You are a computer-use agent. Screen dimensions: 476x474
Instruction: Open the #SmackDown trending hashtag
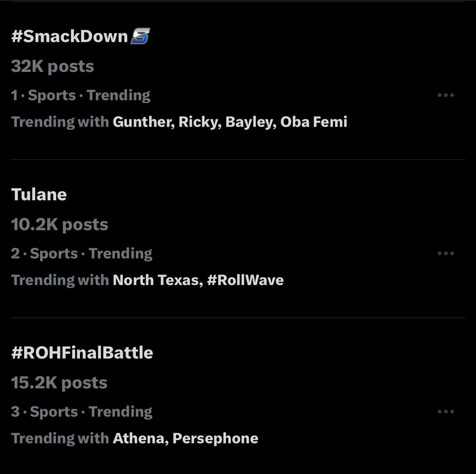[69, 37]
